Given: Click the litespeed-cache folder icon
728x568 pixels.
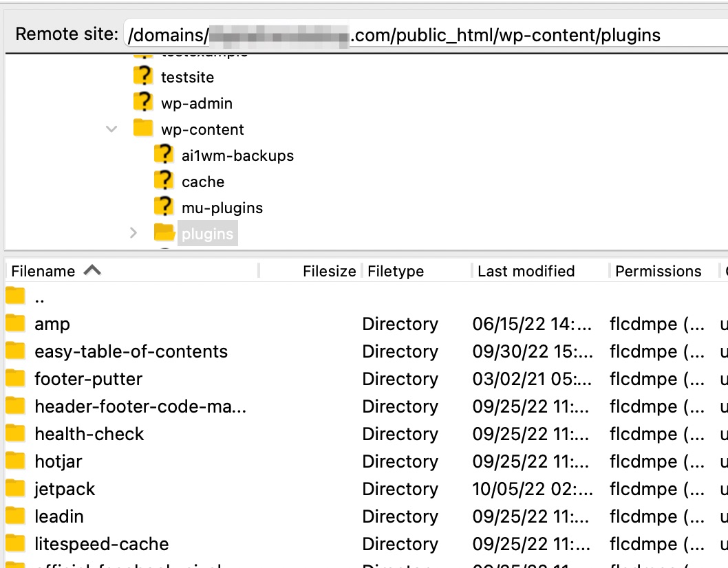Looking at the screenshot, I should coord(15,543).
